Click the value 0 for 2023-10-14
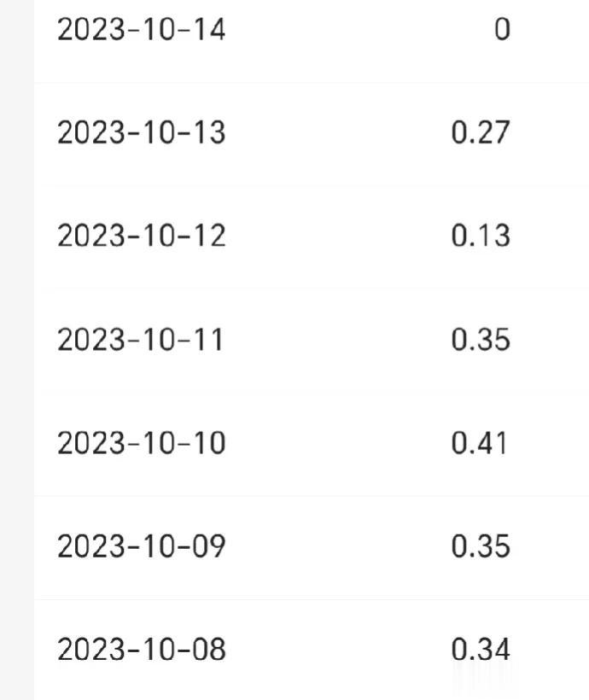589x700 pixels. (x=502, y=30)
